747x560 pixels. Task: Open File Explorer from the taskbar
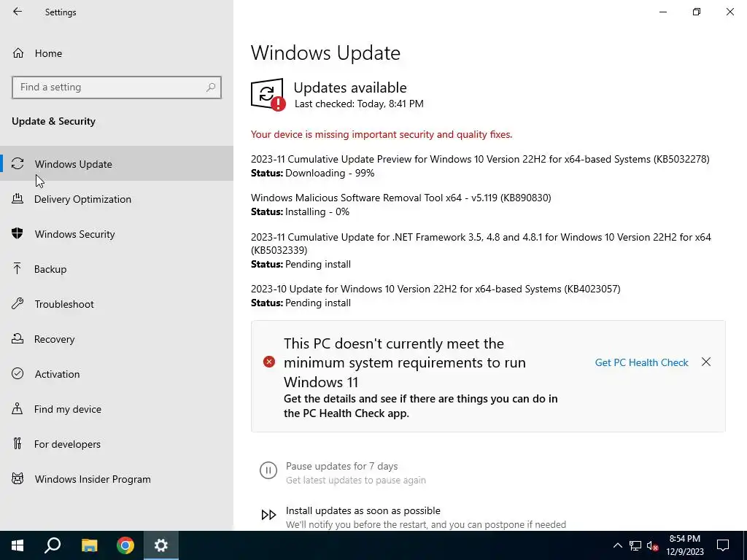tap(89, 545)
